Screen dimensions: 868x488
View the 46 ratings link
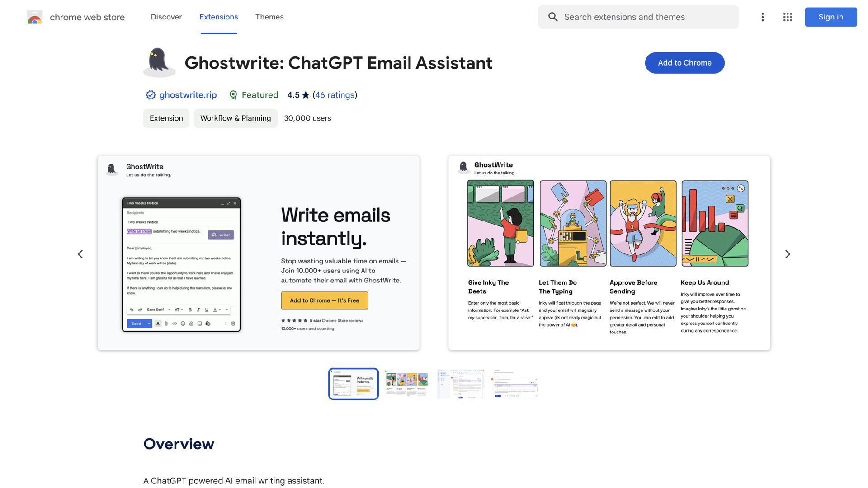tap(335, 95)
